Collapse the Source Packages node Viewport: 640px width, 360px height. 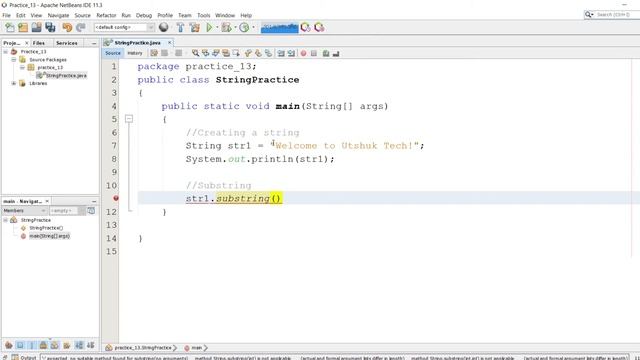[13, 60]
